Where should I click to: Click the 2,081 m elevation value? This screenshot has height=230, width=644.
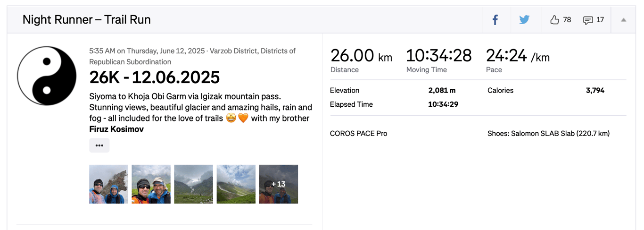[x=442, y=90]
